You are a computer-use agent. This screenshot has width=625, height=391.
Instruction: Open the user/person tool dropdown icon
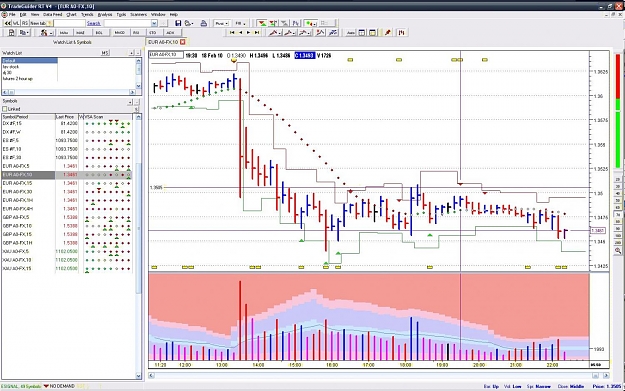pyautogui.click(x=47, y=33)
